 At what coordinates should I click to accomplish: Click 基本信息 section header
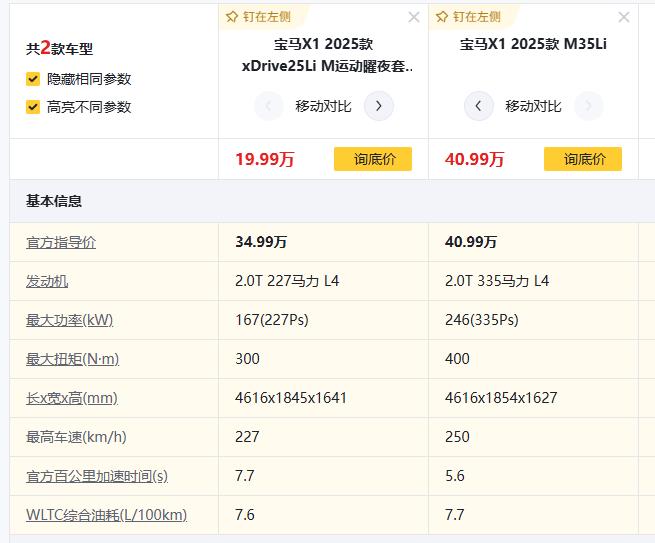[x=54, y=201]
